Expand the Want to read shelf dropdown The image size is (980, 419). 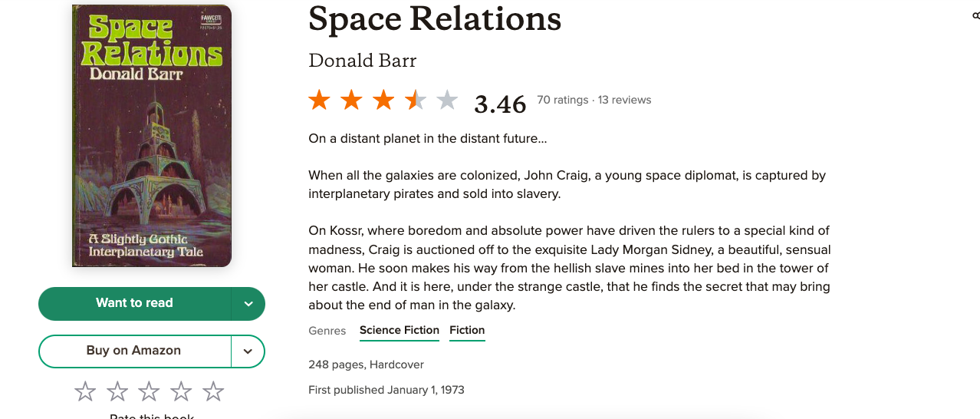(248, 304)
